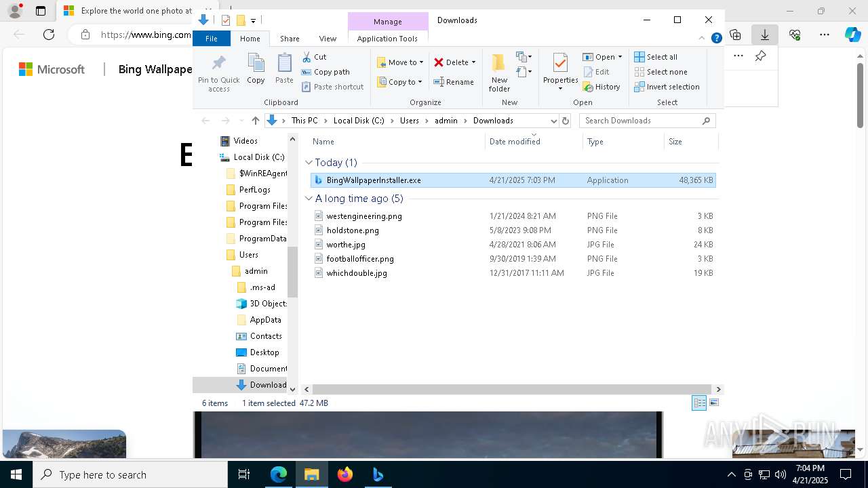The width and height of the screenshot is (868, 488).
Task: Switch to the View ribbon tab
Action: pyautogui.click(x=328, y=39)
